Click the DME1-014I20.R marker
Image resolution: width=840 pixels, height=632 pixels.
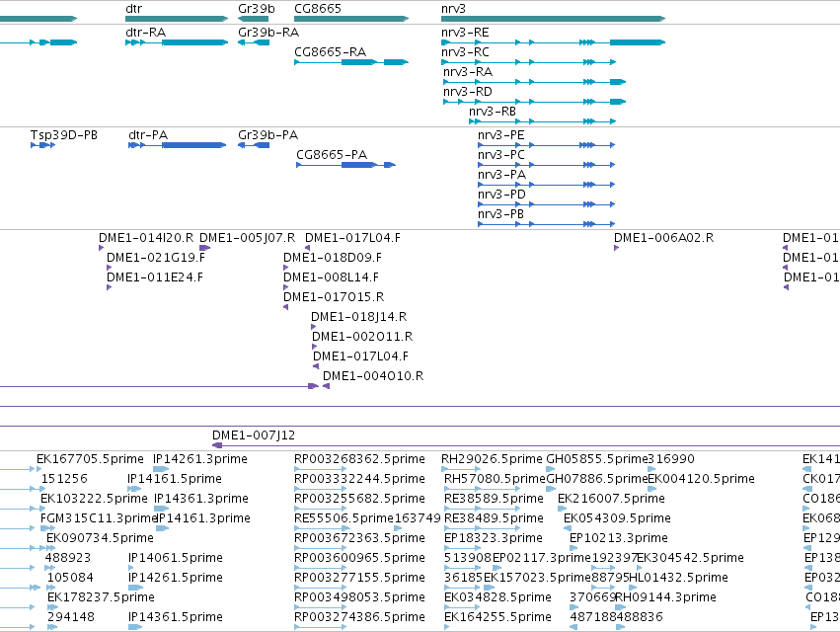point(102,248)
